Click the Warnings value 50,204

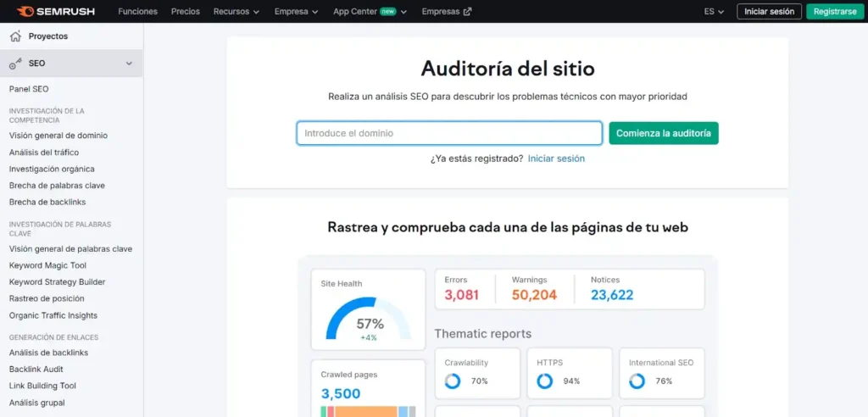point(534,295)
